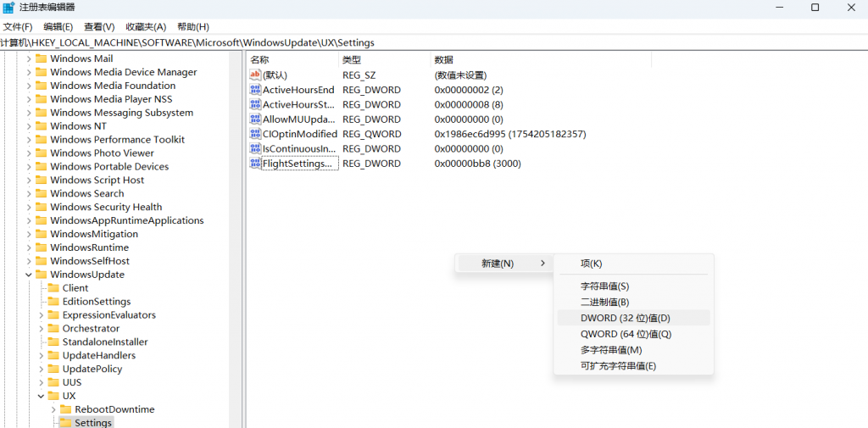Click the AllowMUUpdate value icon

click(x=255, y=120)
